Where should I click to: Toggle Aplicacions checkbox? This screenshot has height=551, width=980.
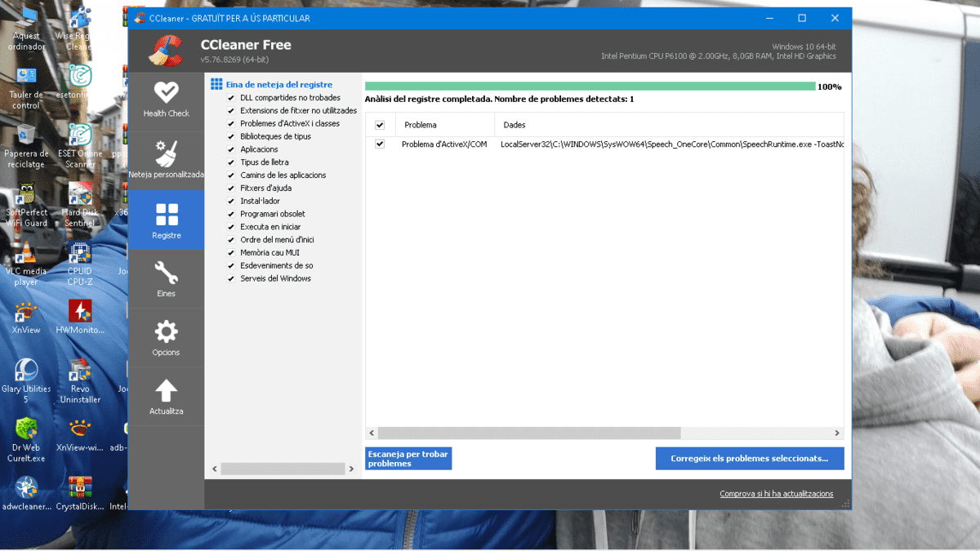point(231,149)
